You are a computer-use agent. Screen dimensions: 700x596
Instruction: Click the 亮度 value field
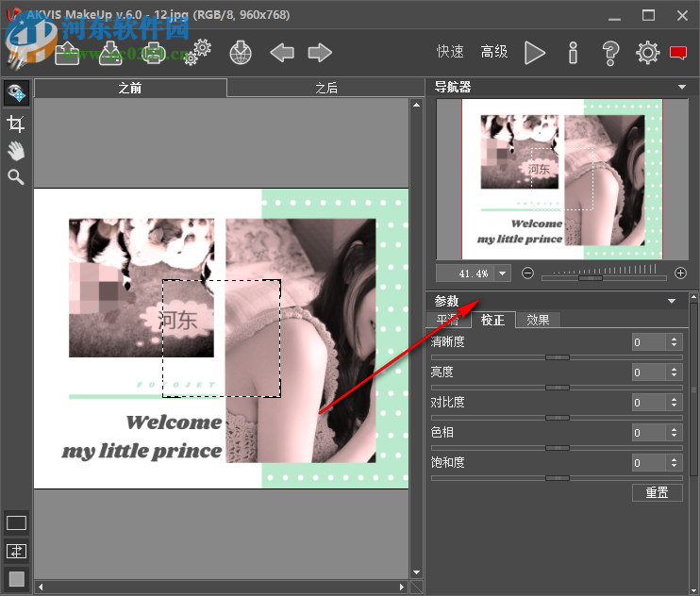(649, 372)
